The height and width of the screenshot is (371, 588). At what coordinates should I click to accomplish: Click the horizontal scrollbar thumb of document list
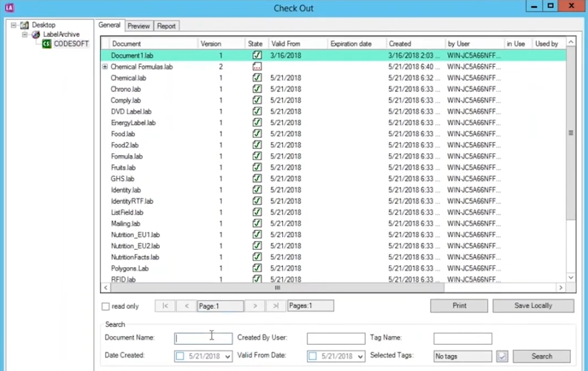[277, 288]
